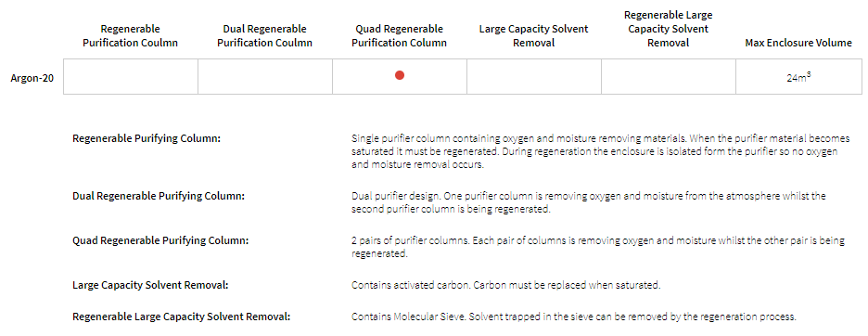
Task: Select the Regenerable Purification Coulmn header
Action: click(130, 35)
